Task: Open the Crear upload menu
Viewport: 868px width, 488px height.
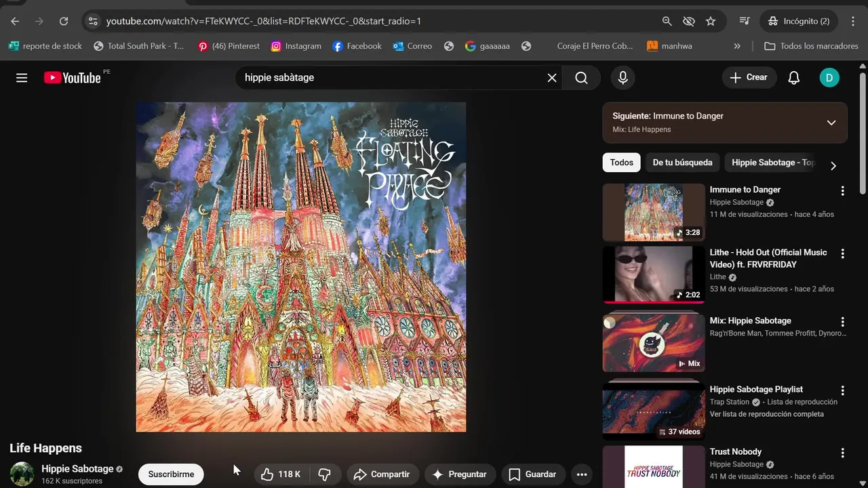Action: point(749,77)
